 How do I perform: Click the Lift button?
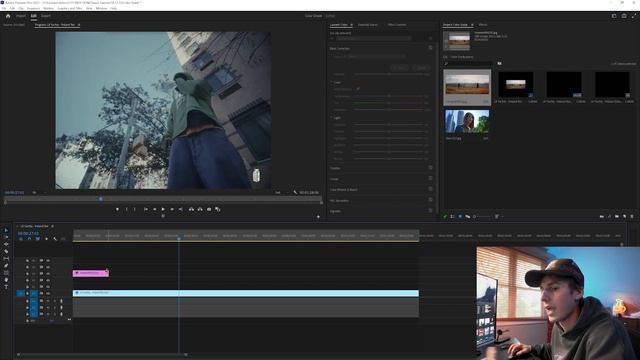point(191,209)
